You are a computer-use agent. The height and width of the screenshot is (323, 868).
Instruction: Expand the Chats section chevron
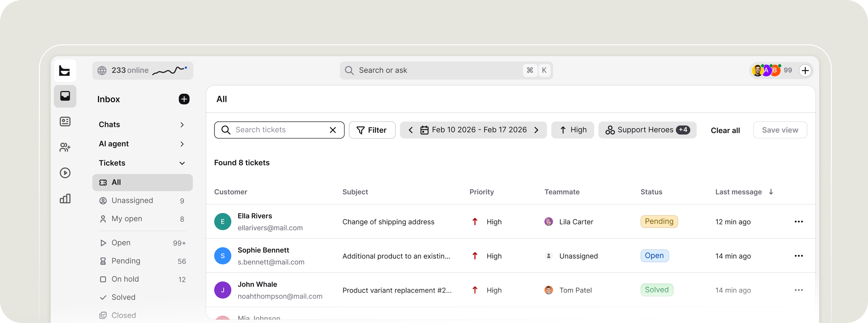coord(182,125)
